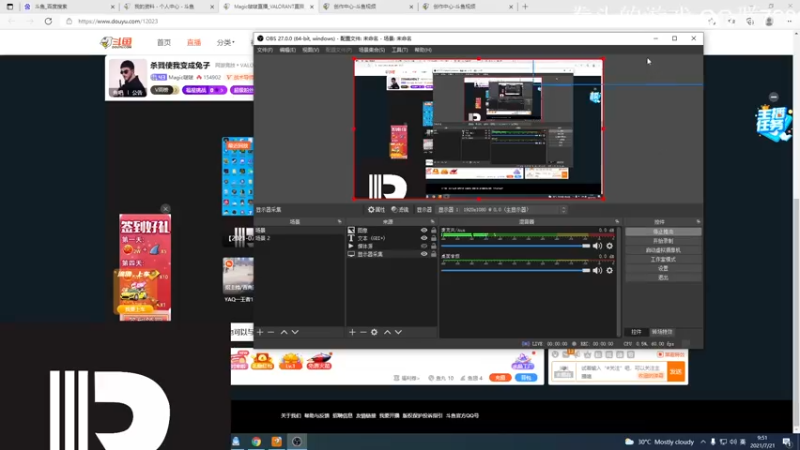Pop out the Controls dock via header icon

(698, 222)
